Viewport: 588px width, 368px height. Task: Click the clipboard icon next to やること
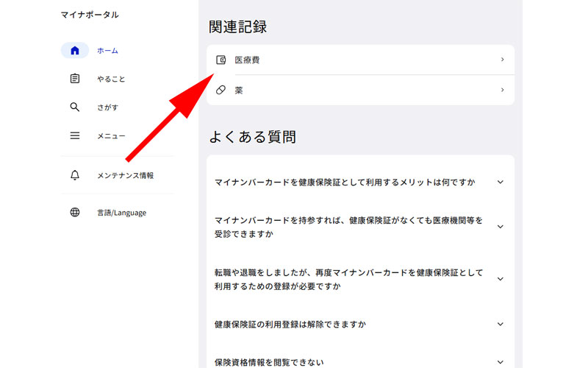pyautogui.click(x=75, y=79)
